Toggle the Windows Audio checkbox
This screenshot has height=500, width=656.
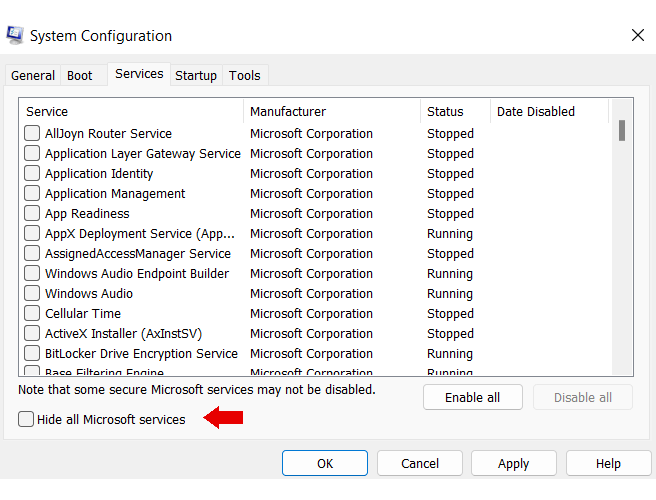point(32,294)
